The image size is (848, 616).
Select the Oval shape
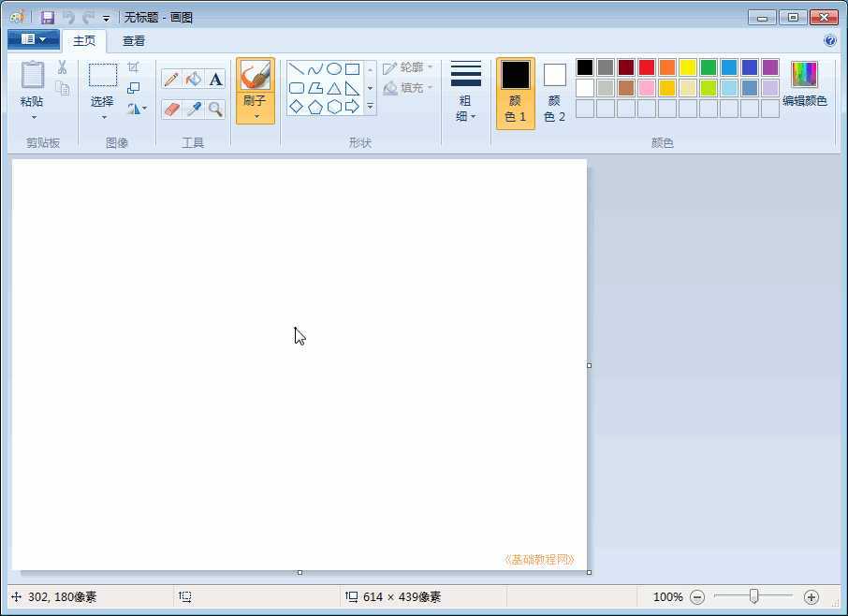(333, 67)
